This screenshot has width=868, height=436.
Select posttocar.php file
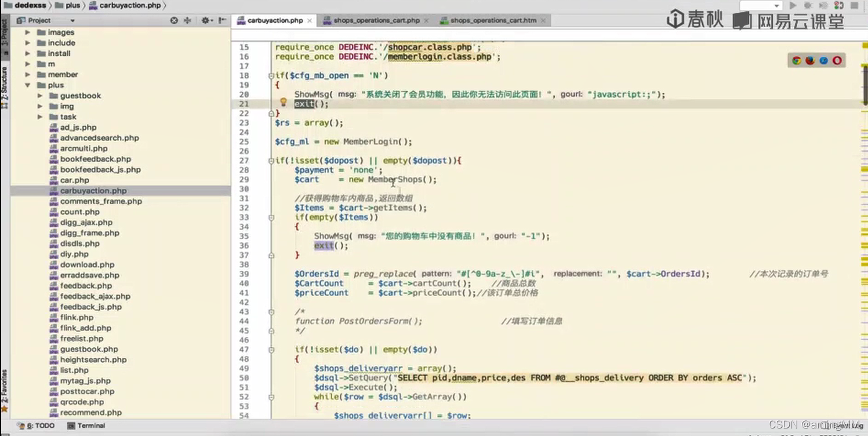[x=87, y=391]
